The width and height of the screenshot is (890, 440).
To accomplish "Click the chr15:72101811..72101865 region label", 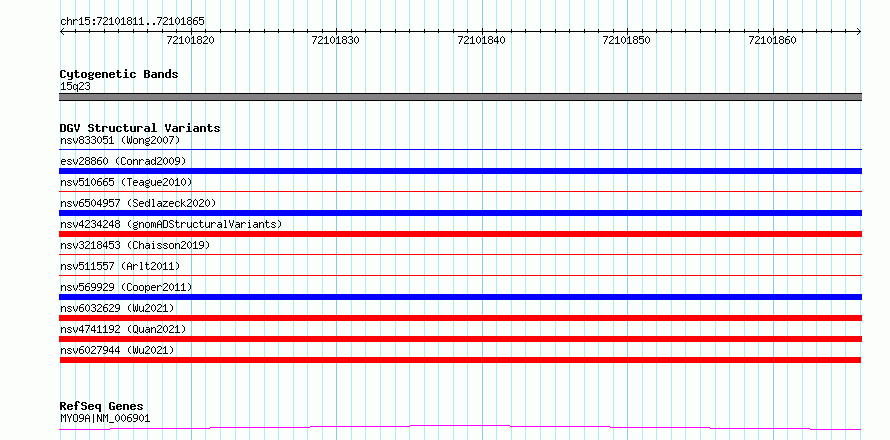I will click(132, 22).
